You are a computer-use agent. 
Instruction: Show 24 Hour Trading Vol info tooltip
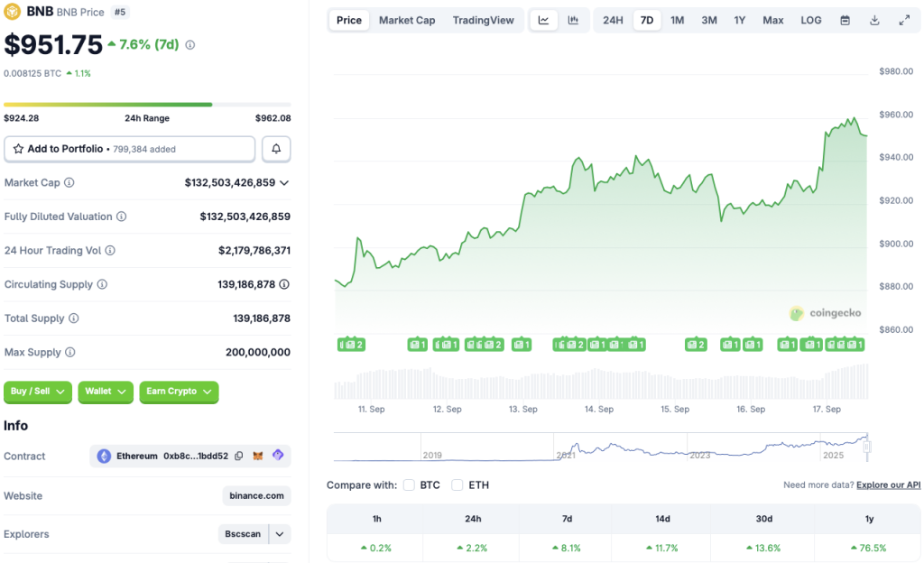pos(110,250)
